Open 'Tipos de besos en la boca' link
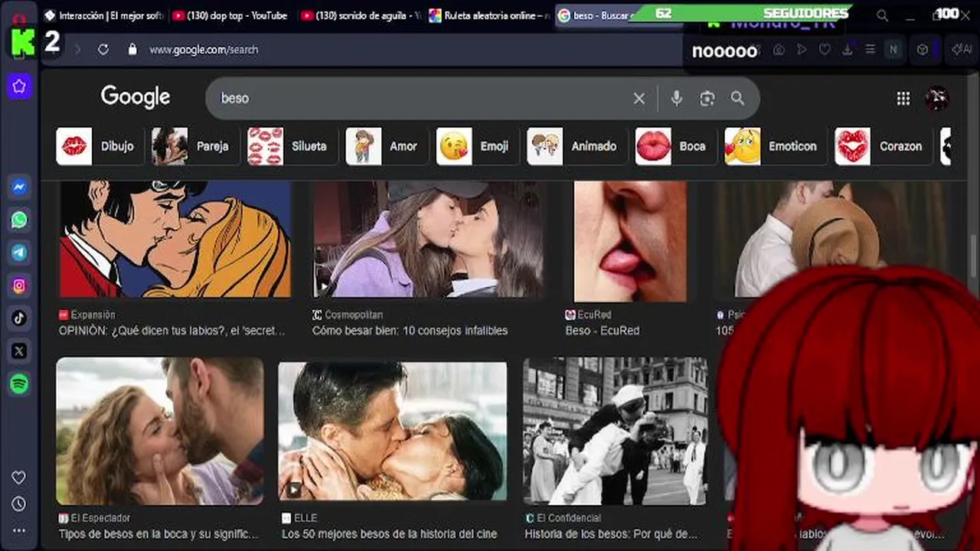Image resolution: width=980 pixels, height=551 pixels. (158, 534)
